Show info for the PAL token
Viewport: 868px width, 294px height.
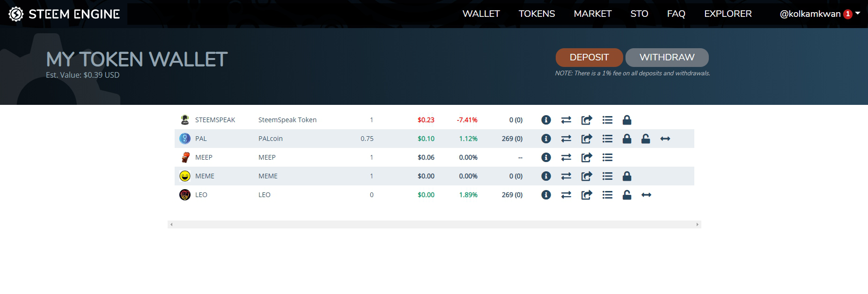pyautogui.click(x=546, y=139)
